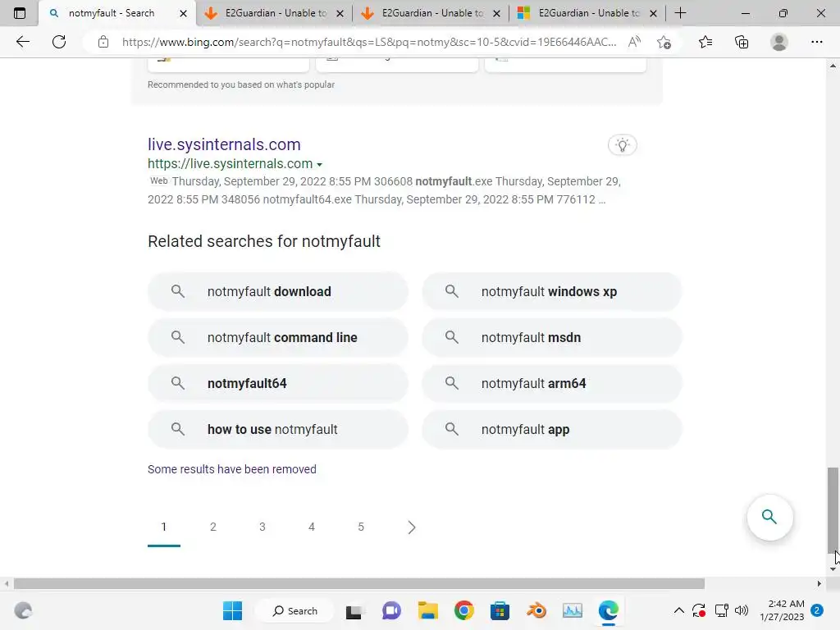
Task: Open File Explorer from taskbar
Action: coord(427,610)
